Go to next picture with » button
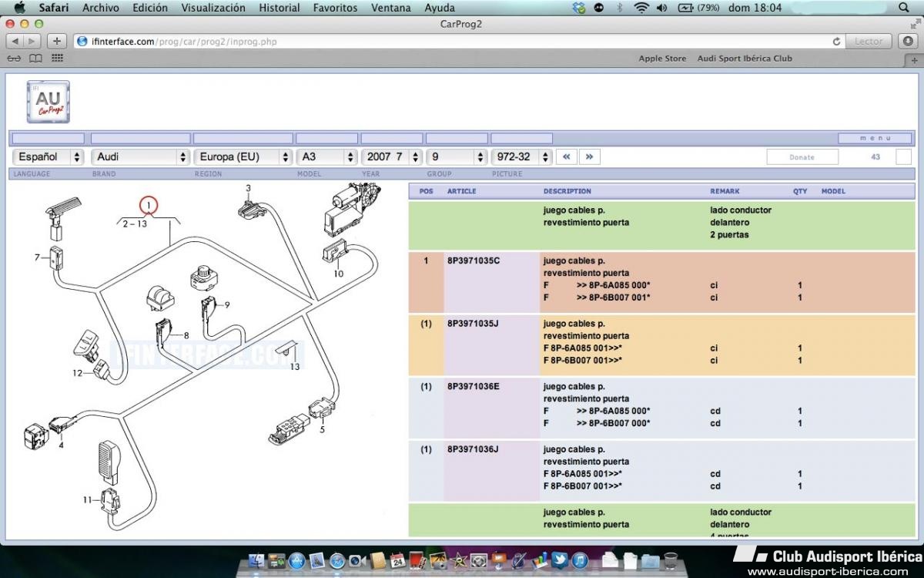This screenshot has height=578, width=924. (x=590, y=156)
